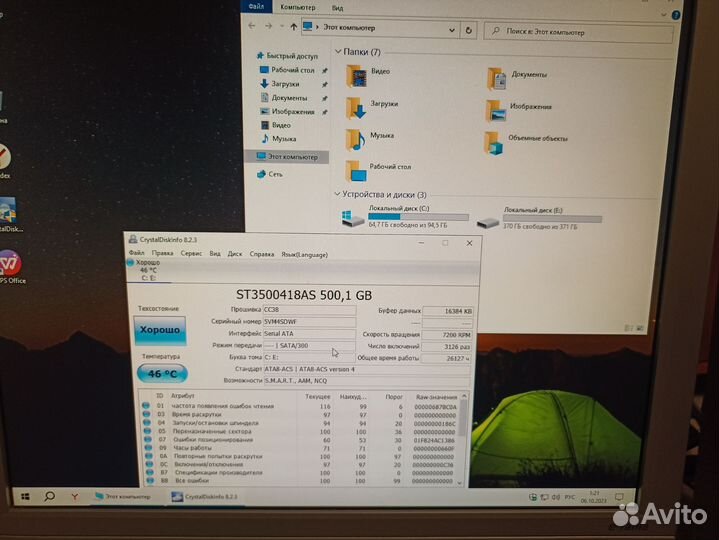Image resolution: width=719 pixels, height=540 pixels.
Task: Select disk Хорошо 46 °C C: E: tab
Action: click(x=148, y=270)
